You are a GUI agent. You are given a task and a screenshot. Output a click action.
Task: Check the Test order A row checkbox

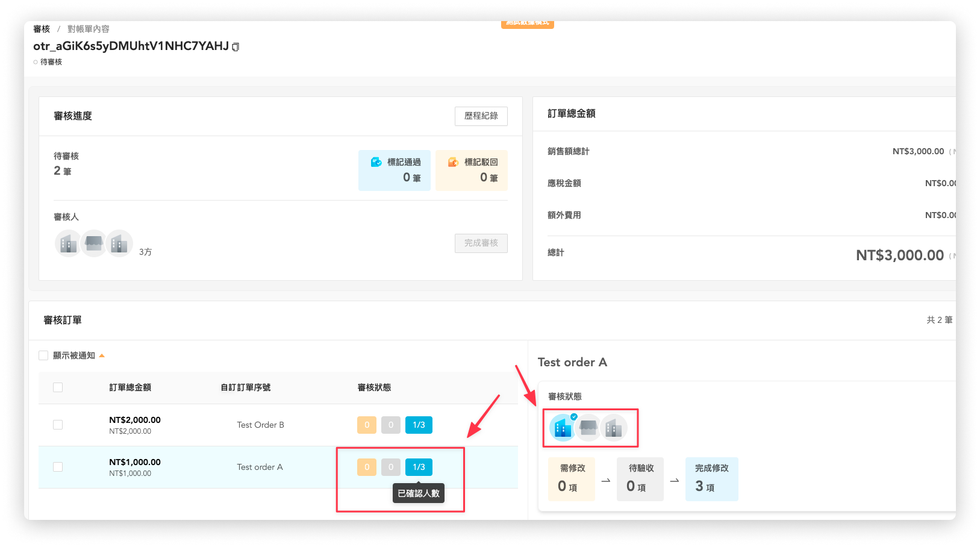[58, 467]
